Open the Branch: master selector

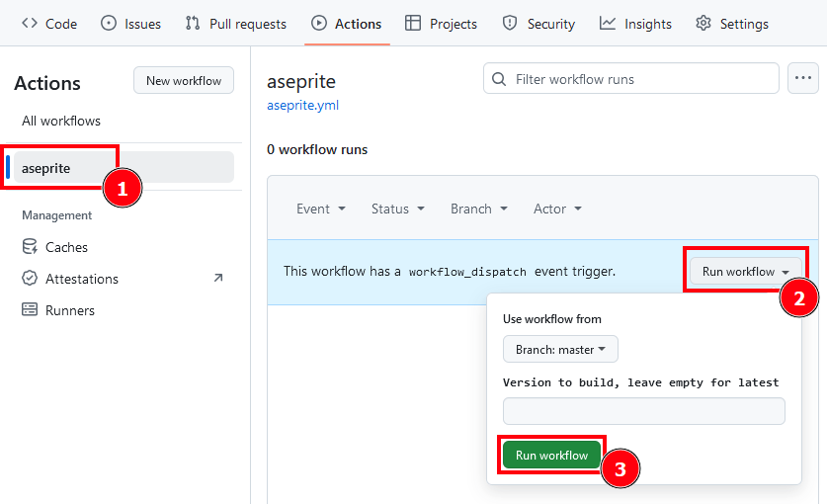(560, 350)
